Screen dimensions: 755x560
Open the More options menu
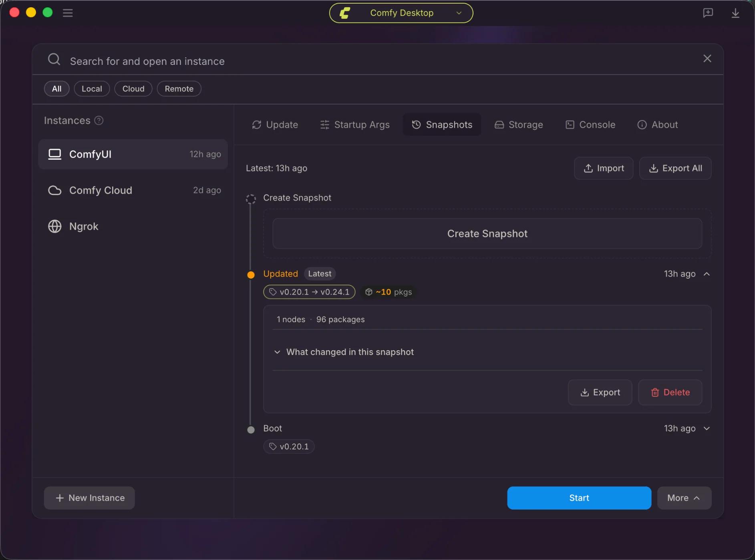pos(684,498)
